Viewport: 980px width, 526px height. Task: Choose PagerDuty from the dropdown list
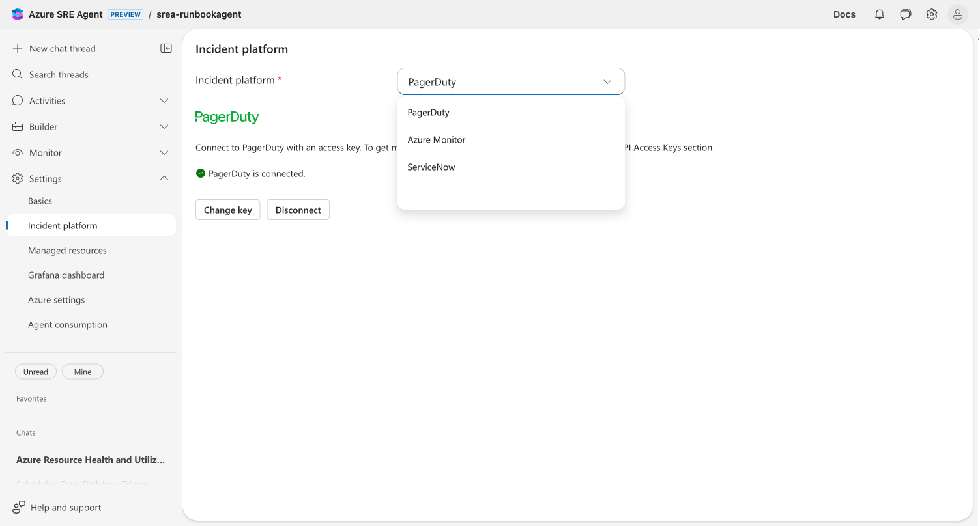pos(511,112)
